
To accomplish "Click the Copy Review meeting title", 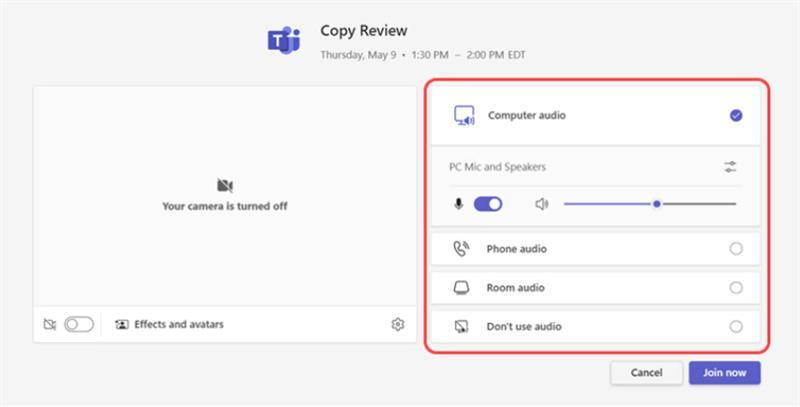I will pos(364,31).
